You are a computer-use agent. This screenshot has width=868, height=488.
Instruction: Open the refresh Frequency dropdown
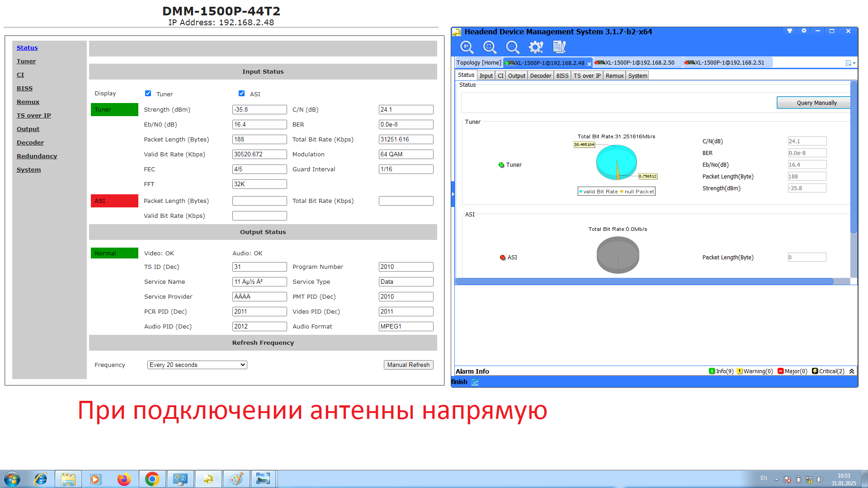[x=197, y=365]
